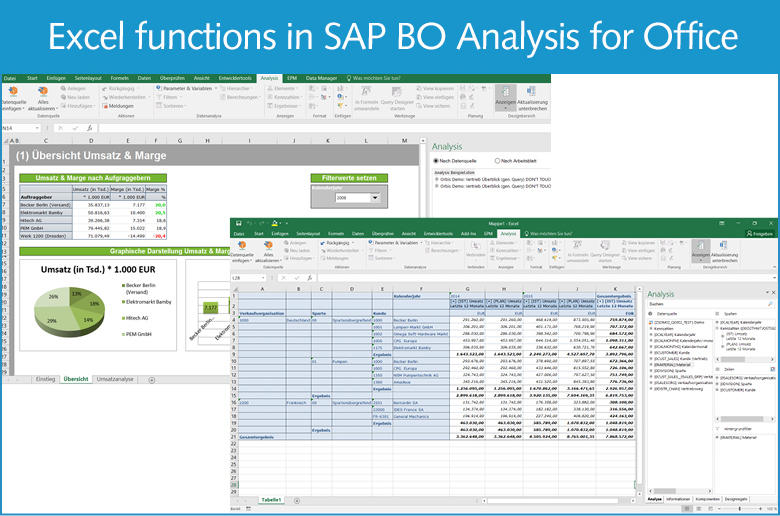Click fx insert function icon in front window
The width and height of the screenshot is (780, 516).
point(309,278)
